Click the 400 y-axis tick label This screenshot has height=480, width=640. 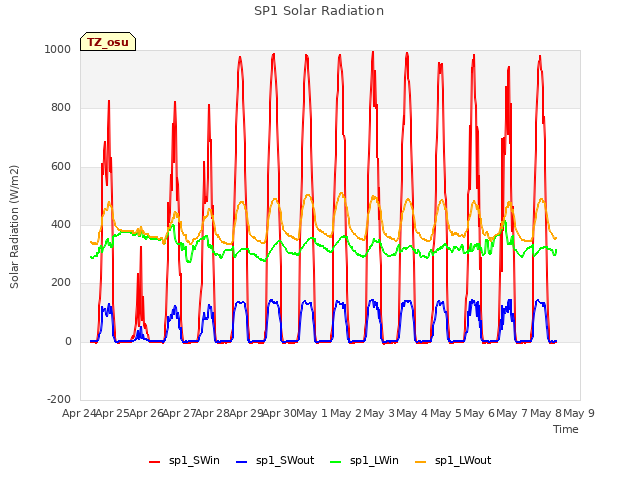(x=61, y=224)
